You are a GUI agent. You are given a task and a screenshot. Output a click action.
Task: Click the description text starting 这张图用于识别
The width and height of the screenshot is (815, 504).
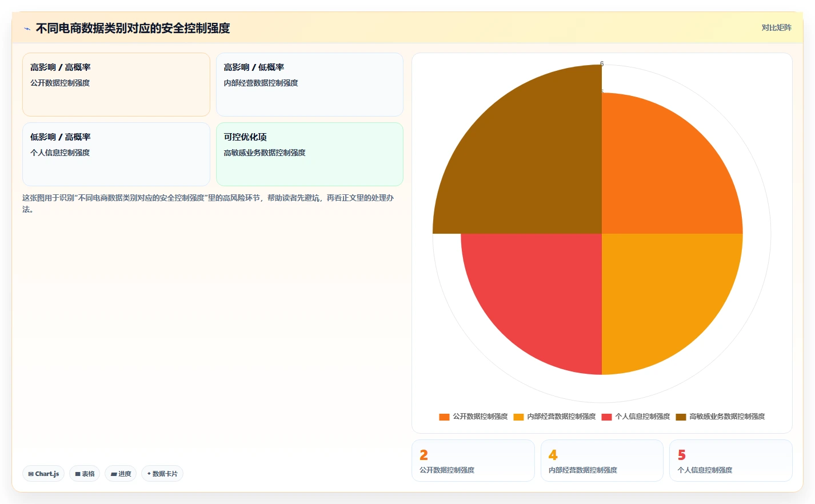pos(208,203)
